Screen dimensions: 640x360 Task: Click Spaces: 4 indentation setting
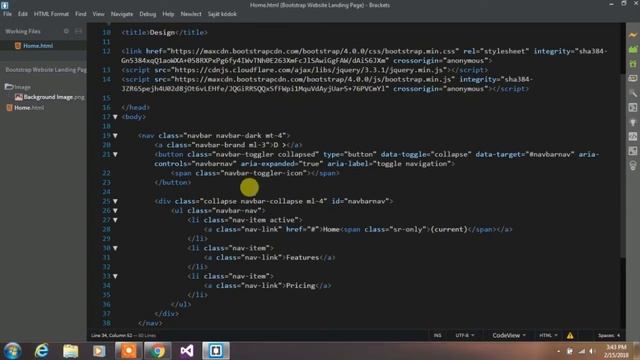(609, 336)
